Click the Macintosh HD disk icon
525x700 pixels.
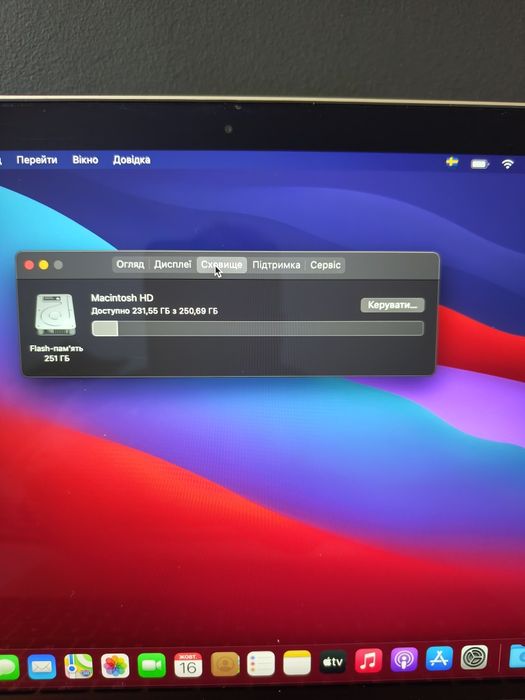(x=55, y=314)
